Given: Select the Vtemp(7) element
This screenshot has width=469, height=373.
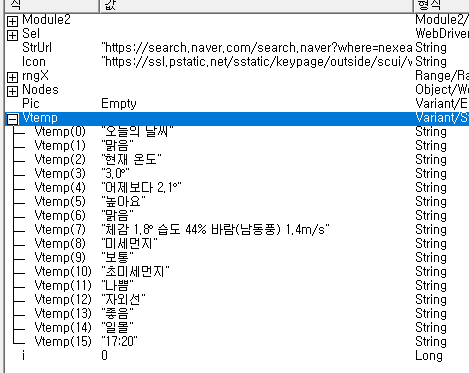Looking at the screenshot, I should tap(60, 230).
